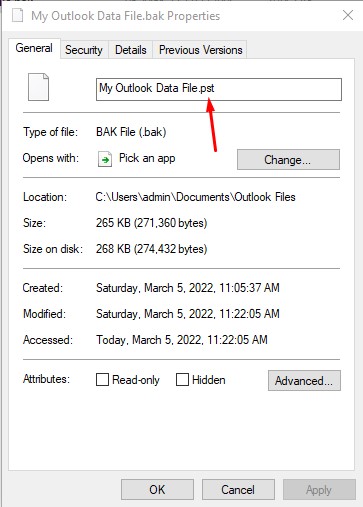
Task: Click the Cancel button
Action: [x=238, y=490]
